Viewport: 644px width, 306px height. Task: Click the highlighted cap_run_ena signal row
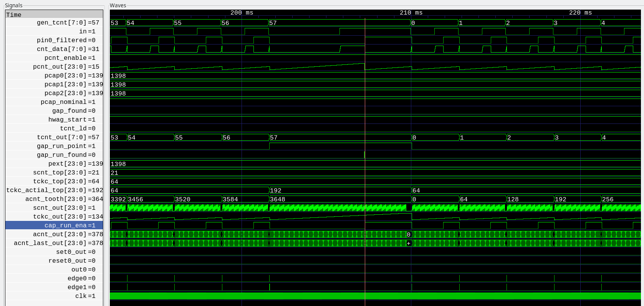pyautogui.click(x=54, y=225)
